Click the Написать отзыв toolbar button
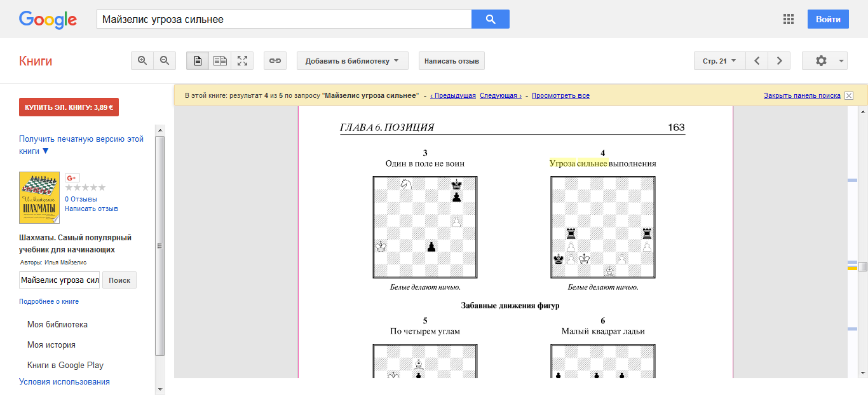This screenshot has height=396, width=868. click(x=452, y=61)
